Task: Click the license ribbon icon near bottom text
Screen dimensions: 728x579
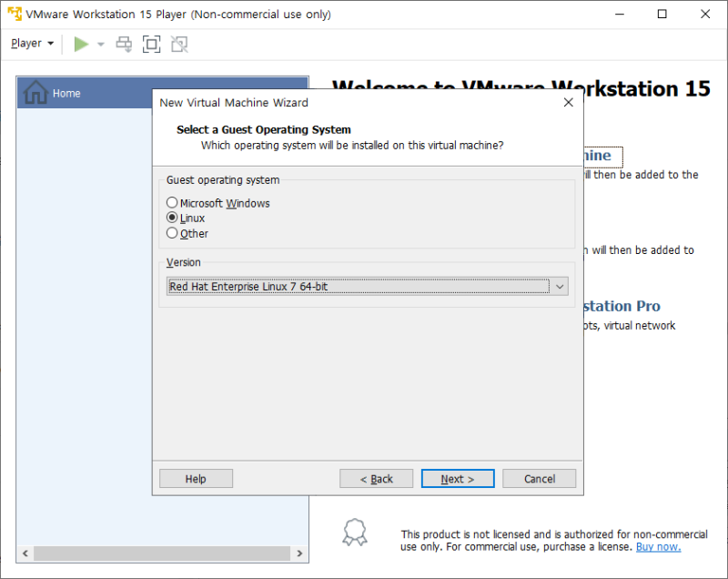Action: [x=355, y=533]
